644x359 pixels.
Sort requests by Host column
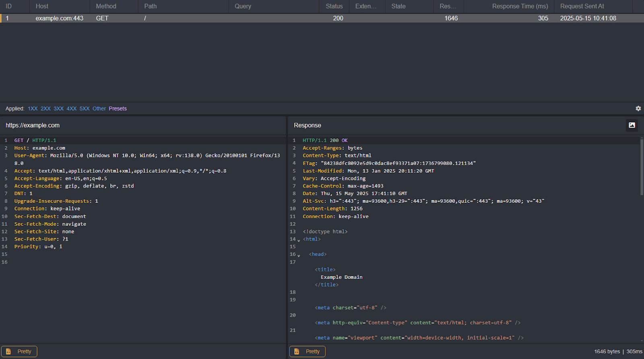[42, 6]
